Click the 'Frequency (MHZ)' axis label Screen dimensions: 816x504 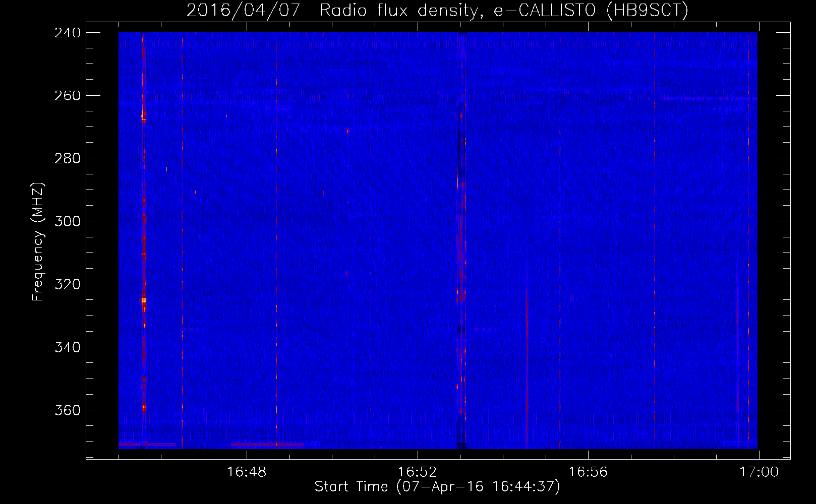click(38, 242)
